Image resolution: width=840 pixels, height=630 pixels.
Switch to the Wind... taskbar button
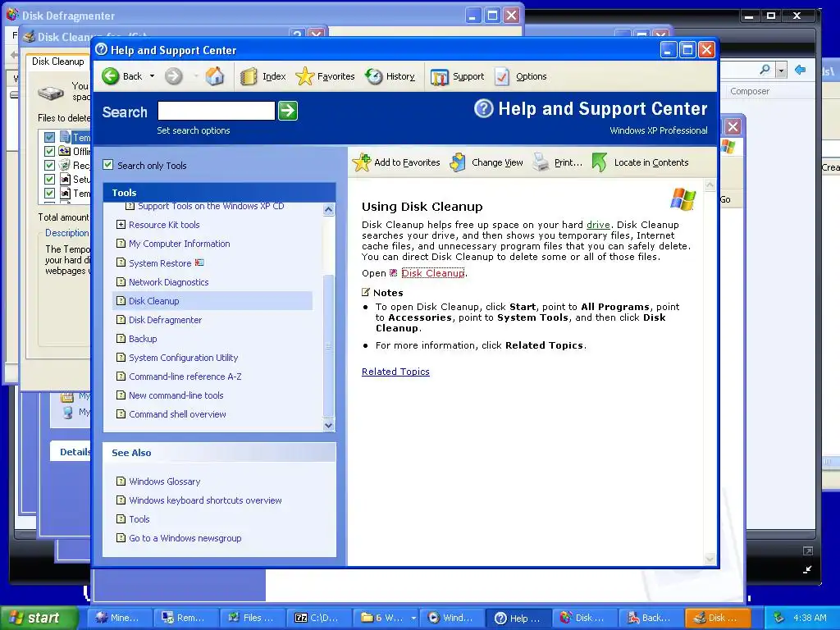452,618
